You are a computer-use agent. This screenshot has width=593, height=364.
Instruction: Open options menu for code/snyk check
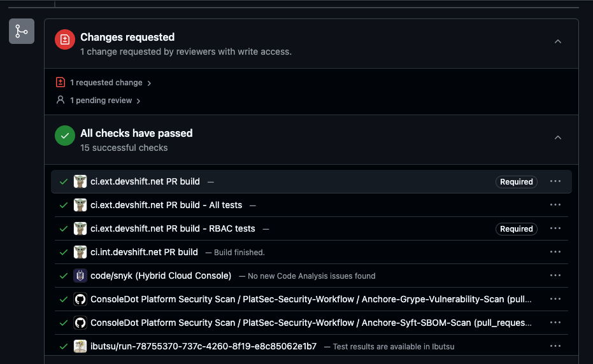(x=555, y=276)
